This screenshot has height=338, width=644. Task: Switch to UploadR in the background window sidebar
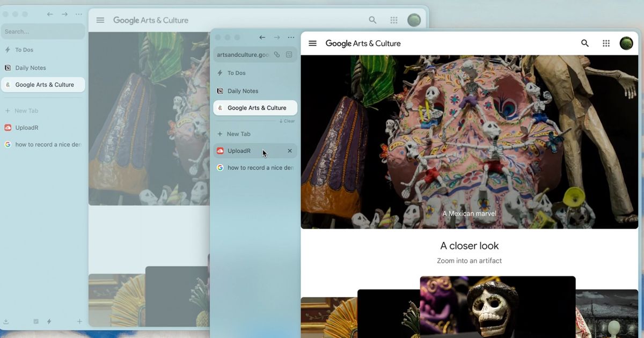pos(43,128)
